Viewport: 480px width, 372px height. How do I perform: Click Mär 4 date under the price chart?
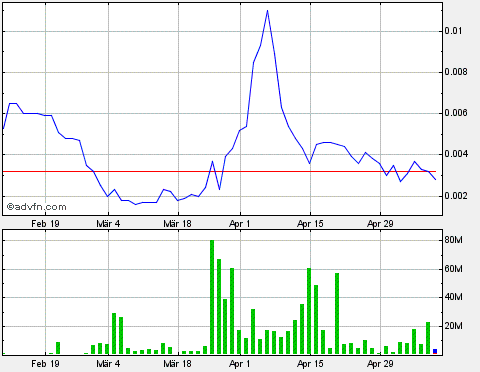pos(108,224)
